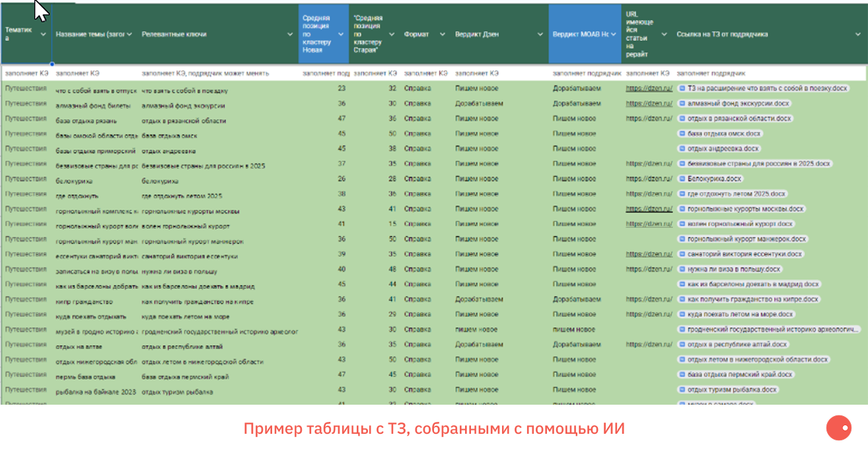Follow the dzen.ru link in the алмазный фонд билеты row

(x=649, y=104)
